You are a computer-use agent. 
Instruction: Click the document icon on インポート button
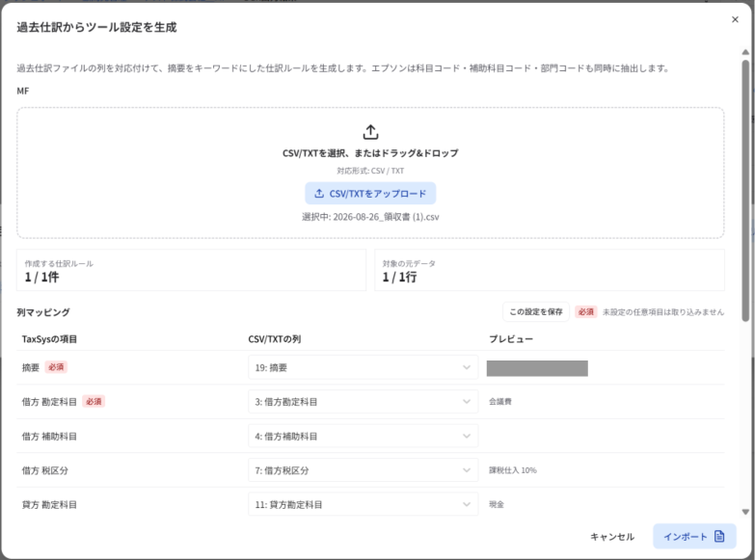coord(719,537)
